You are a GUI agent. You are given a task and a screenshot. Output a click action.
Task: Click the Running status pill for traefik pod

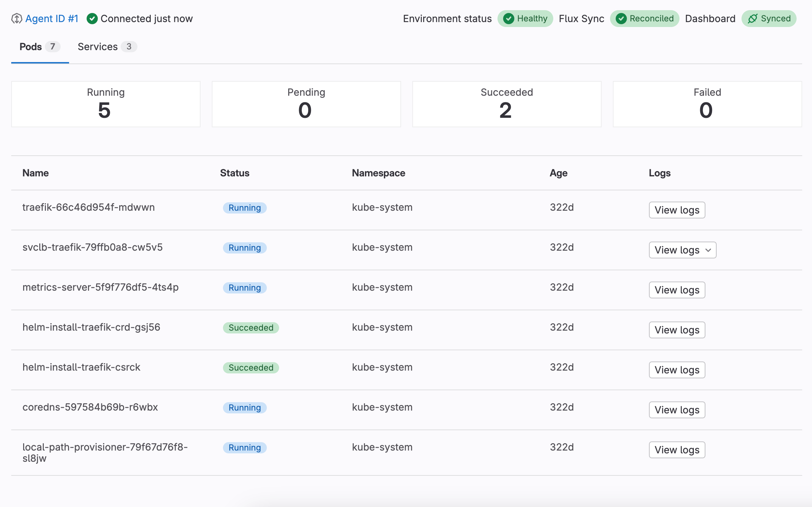245,208
